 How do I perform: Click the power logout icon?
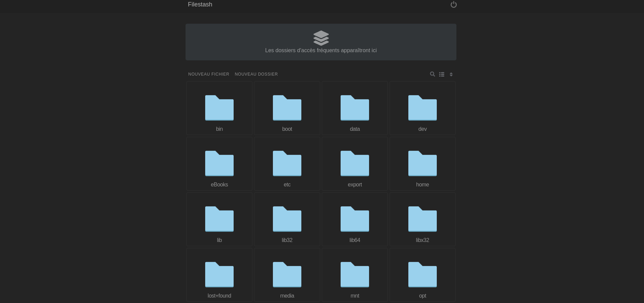[x=453, y=4]
